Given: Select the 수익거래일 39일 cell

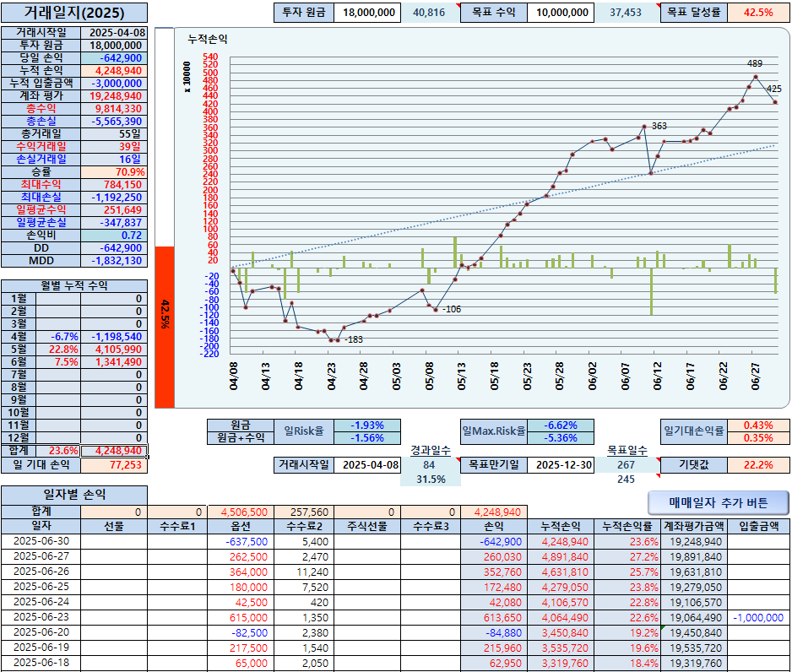Looking at the screenshot, I should pyautogui.click(x=114, y=146).
